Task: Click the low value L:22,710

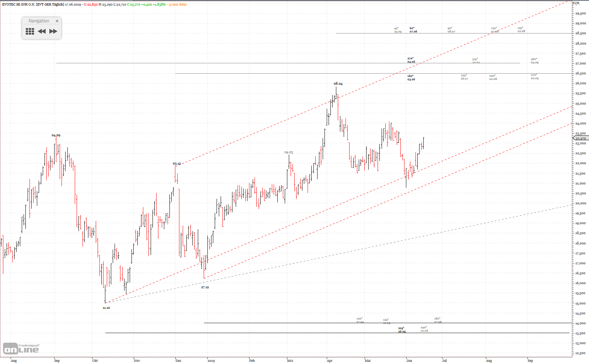Action: (119, 4)
